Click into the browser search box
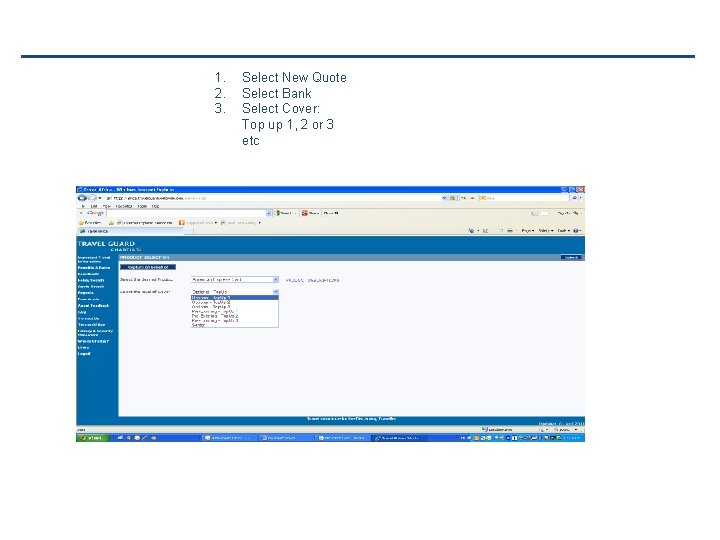720x540 pixels. (x=523, y=198)
